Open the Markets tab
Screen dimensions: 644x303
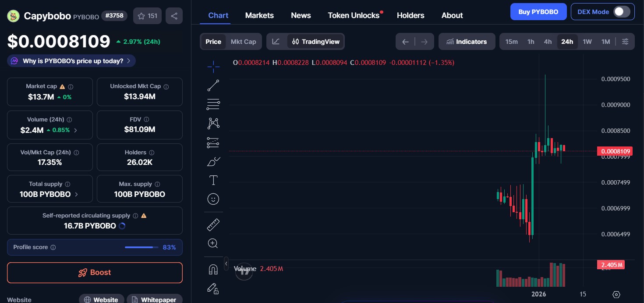[x=259, y=15]
